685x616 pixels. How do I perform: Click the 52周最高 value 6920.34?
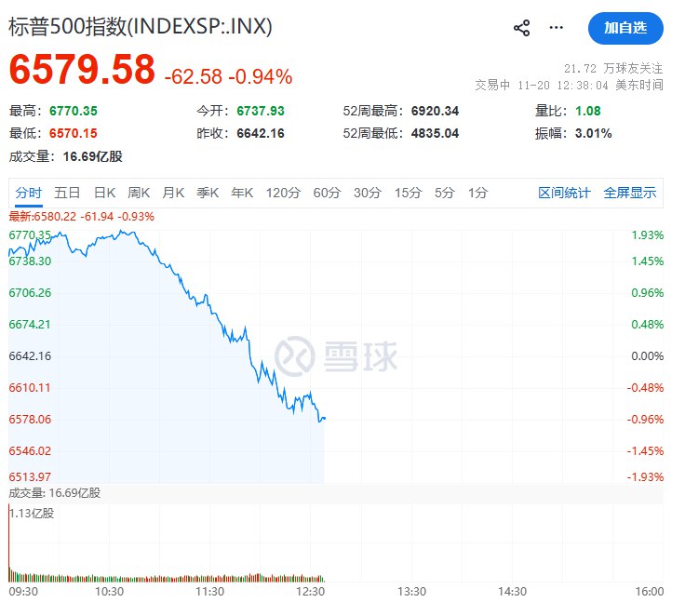[x=436, y=111]
